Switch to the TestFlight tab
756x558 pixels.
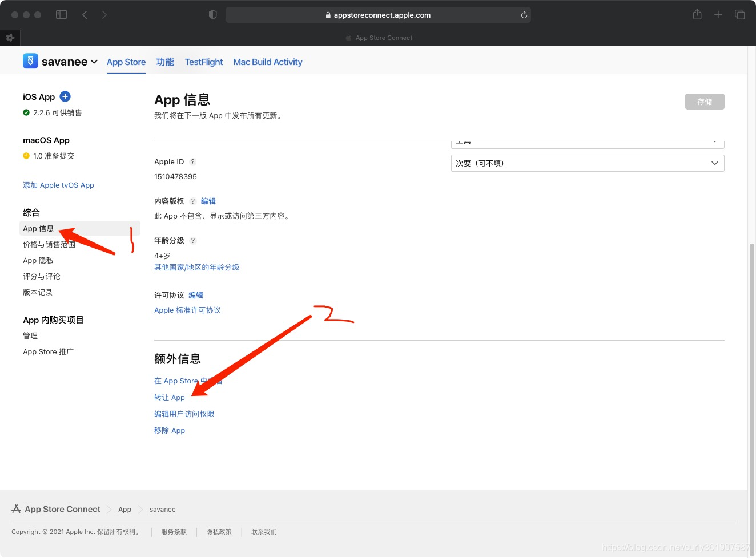(x=204, y=62)
